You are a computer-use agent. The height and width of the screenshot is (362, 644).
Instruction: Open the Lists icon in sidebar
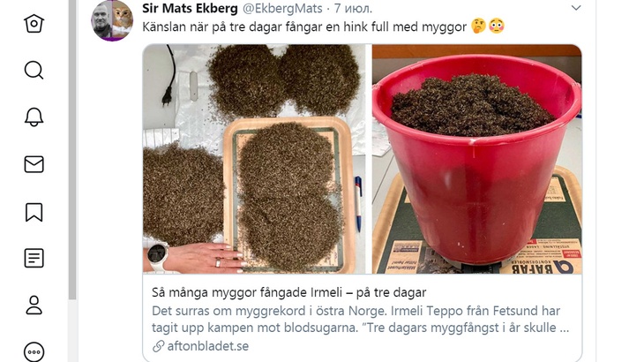click(34, 259)
